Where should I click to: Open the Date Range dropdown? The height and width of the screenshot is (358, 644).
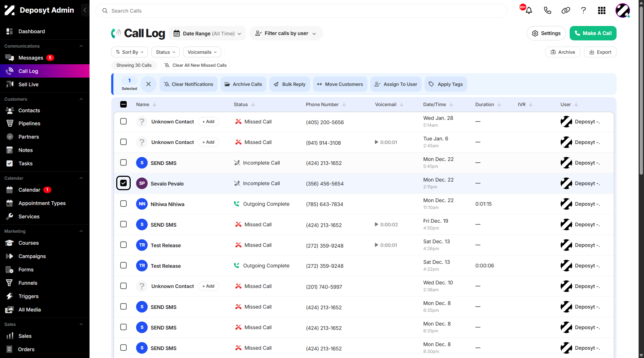point(207,33)
